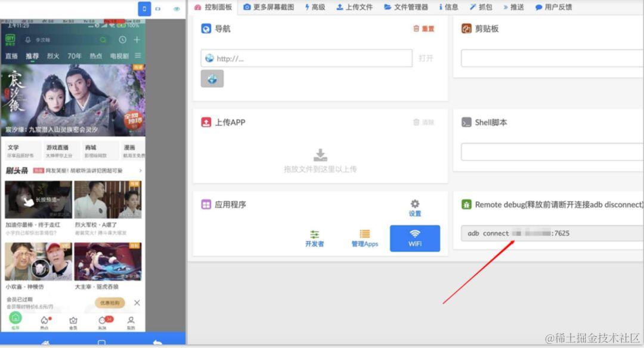644x348 pixels.
Task: Click the 清除 clear link in 上传APP panel
Action: (x=423, y=122)
